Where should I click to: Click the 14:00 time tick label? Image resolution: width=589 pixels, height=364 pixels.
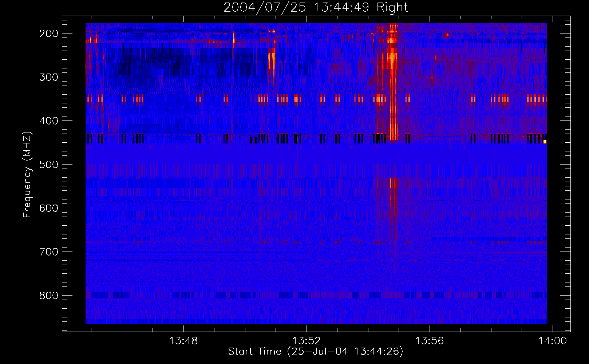point(553,341)
